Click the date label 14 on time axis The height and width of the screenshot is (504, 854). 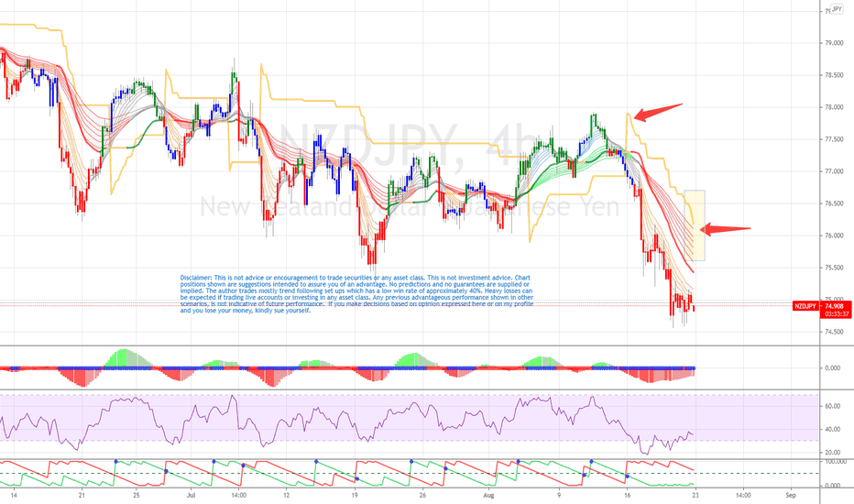coord(14,495)
